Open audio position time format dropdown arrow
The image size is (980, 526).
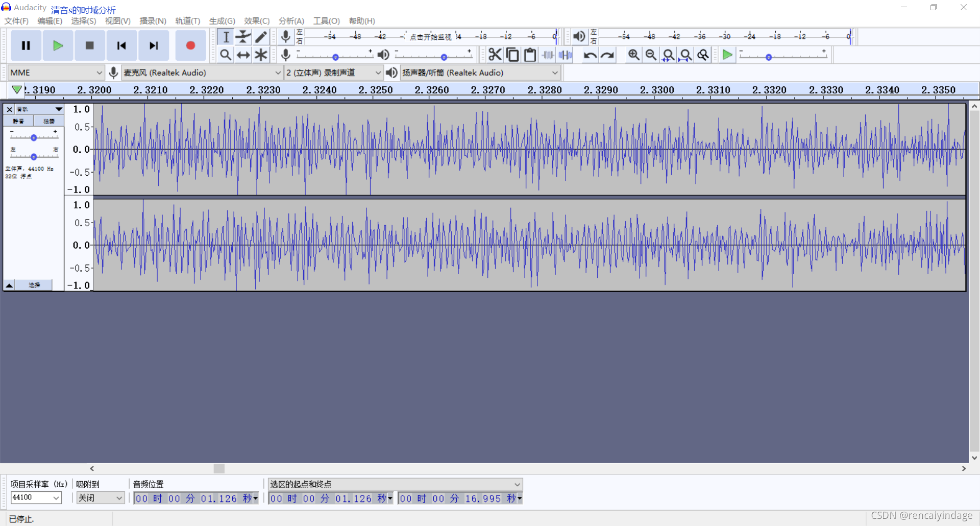pos(256,498)
